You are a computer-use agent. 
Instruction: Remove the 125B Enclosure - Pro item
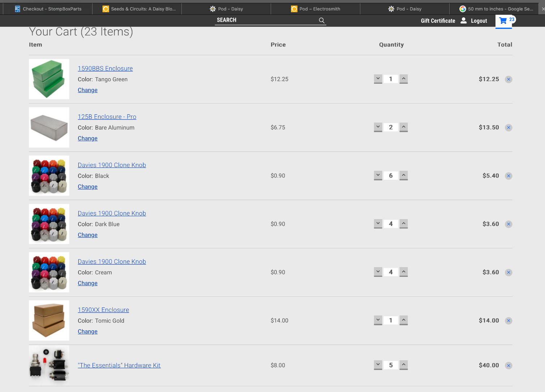click(508, 128)
